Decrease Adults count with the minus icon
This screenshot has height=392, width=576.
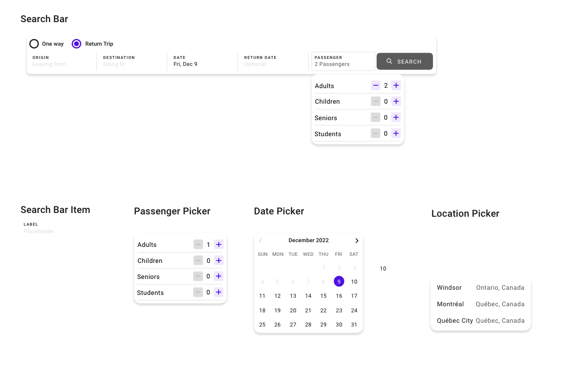point(376,85)
